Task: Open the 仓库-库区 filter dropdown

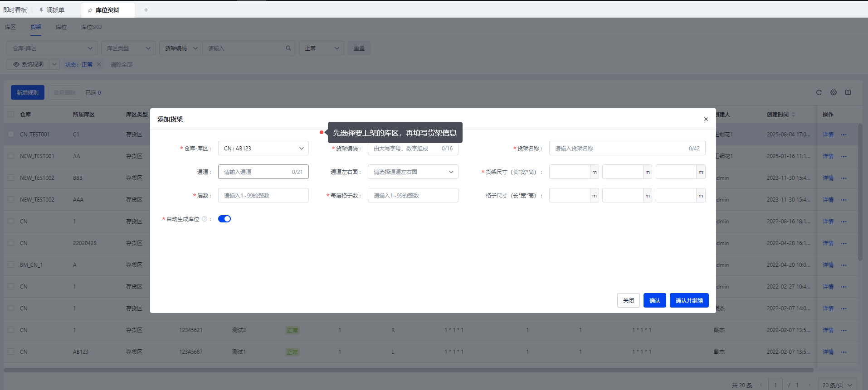Action: point(52,48)
